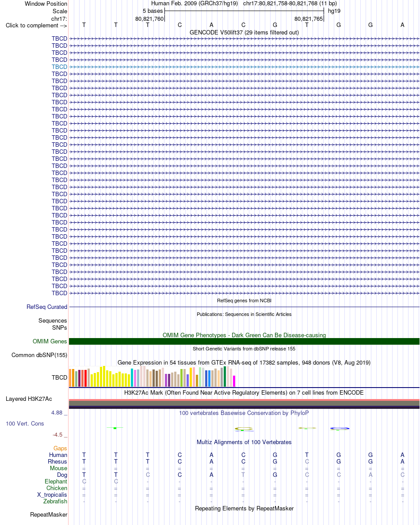Screen dimensions: 420x525
Task: Open 'Multiz Alignments of 100 Vertebrates' title
Action: [x=244, y=442]
